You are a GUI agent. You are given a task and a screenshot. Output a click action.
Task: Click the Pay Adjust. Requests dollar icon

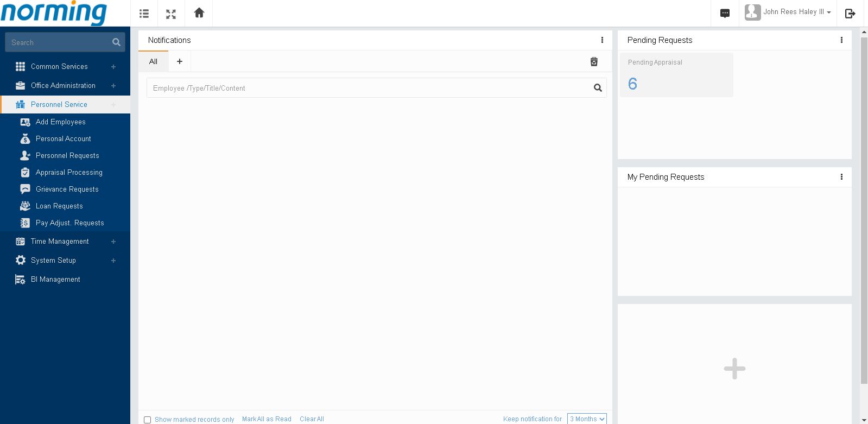coord(25,223)
